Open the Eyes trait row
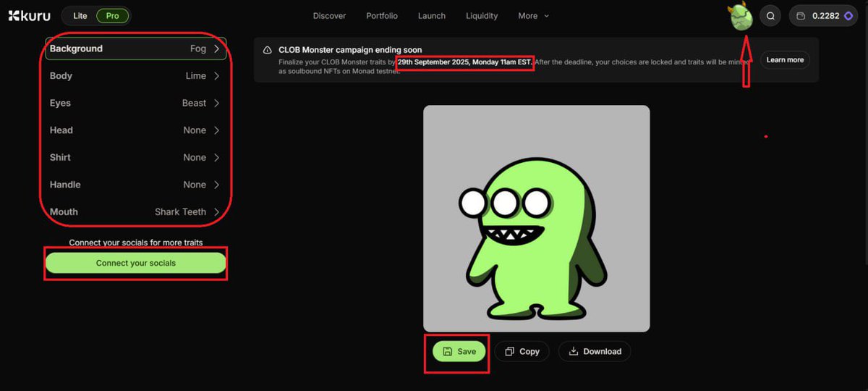Screen dimensions: 868x391 tap(136, 103)
